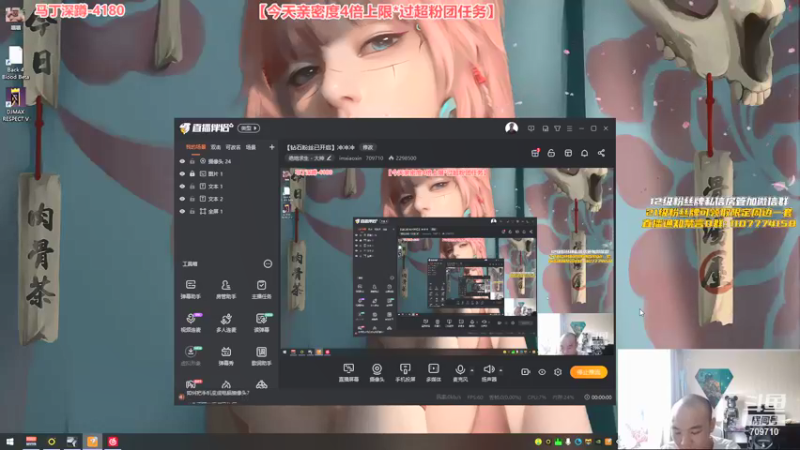
Task: Toggle visibility eye for 文本 2 layer
Action: 182,198
